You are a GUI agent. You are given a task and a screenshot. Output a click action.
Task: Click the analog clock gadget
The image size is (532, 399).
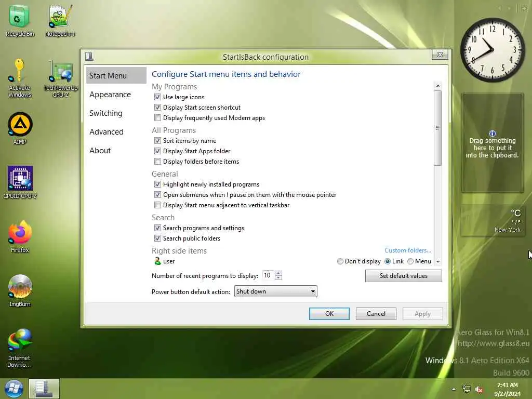(492, 50)
